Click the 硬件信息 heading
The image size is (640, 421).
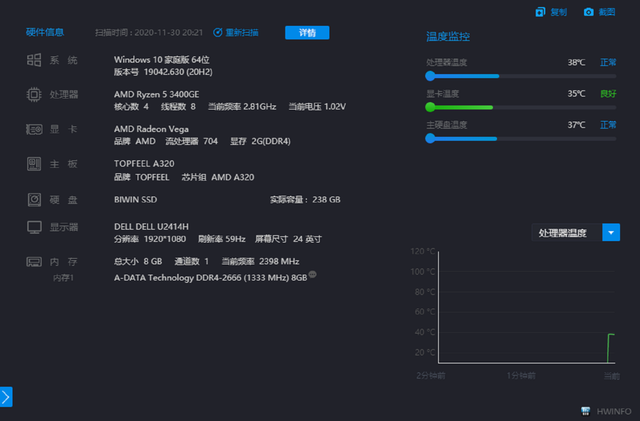(45, 32)
